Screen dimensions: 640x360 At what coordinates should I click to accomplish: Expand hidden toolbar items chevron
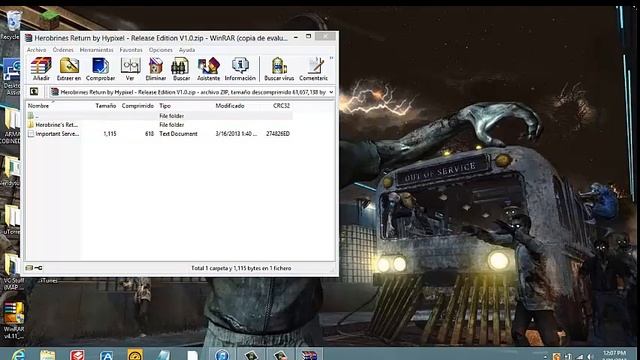(331, 58)
